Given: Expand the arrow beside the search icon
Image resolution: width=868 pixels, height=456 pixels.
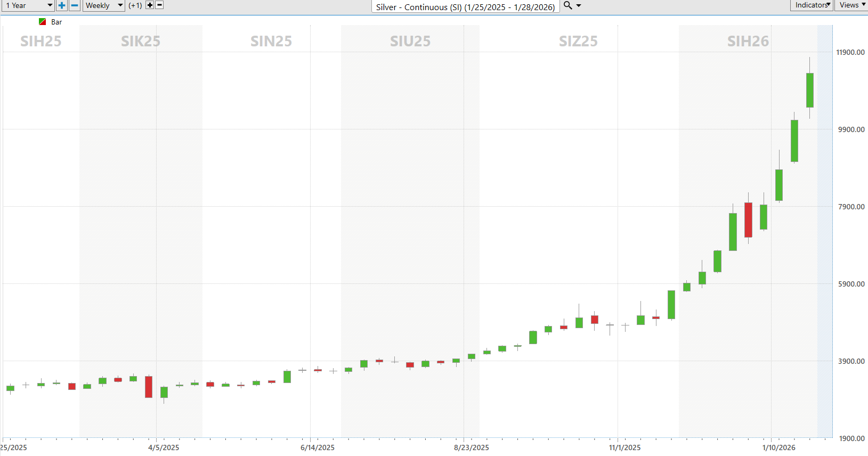Looking at the screenshot, I should click(579, 6).
